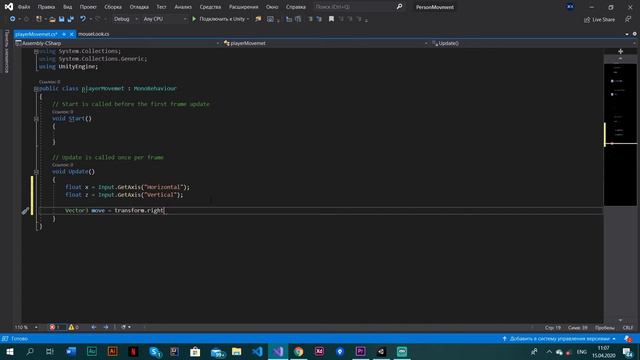Click the screwdriver quick actions icon in the margin

click(25, 211)
